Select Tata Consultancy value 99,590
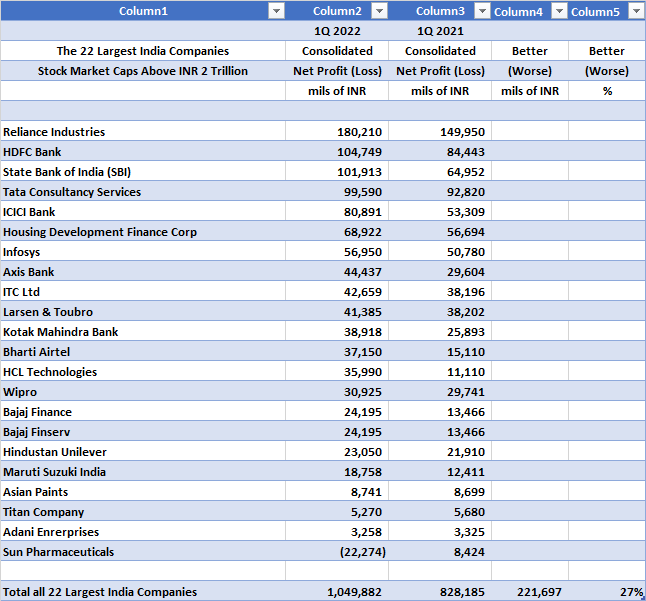646x601 pixels. point(337,192)
